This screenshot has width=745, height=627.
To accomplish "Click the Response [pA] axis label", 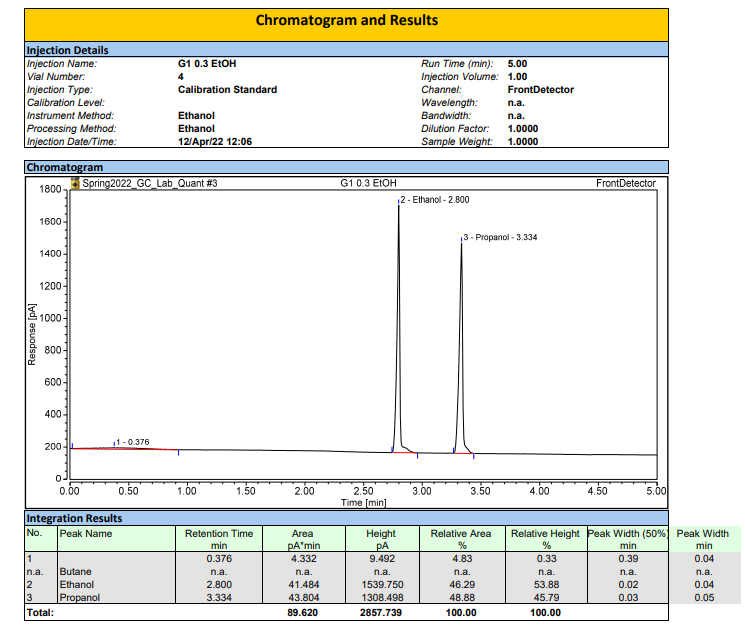I will (32, 332).
